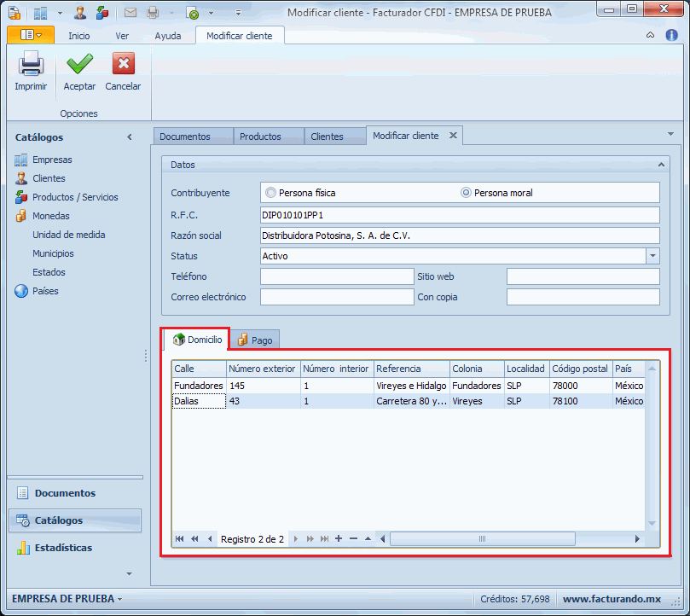690x616 pixels.
Task: Click the www.facturando.mx link
Action: pyautogui.click(x=612, y=599)
